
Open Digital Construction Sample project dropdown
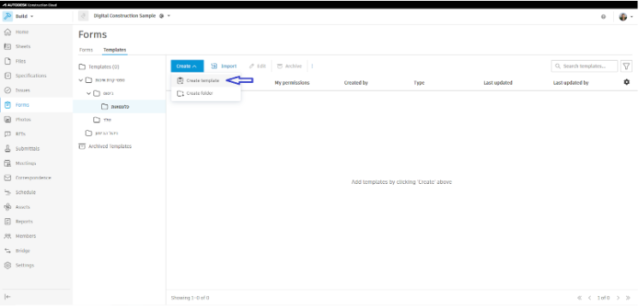(132, 16)
